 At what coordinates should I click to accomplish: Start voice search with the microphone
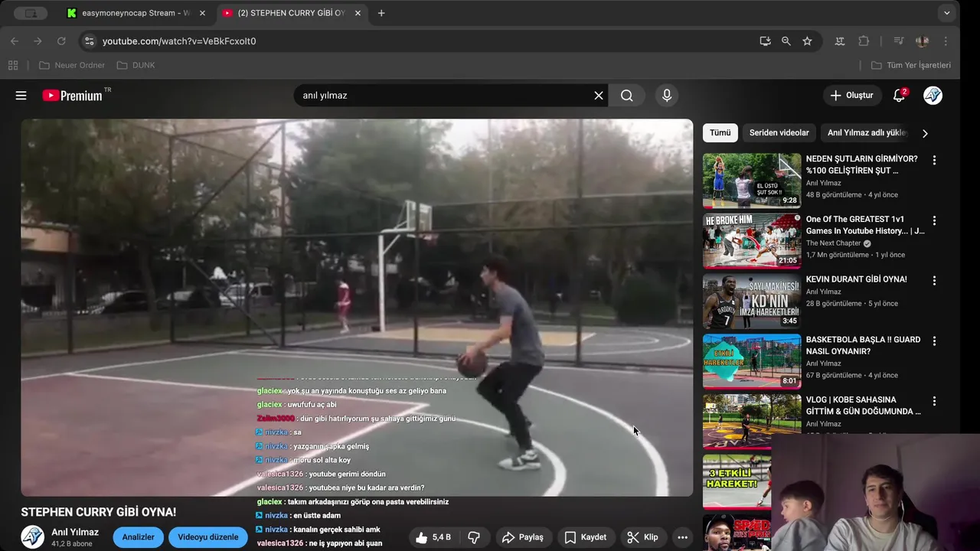[x=667, y=96]
